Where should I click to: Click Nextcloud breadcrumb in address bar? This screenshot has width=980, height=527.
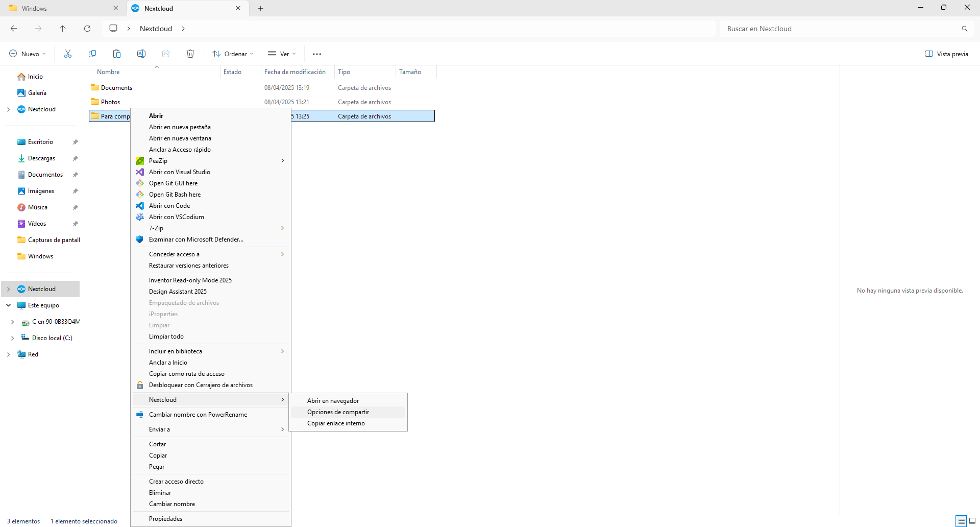point(156,29)
